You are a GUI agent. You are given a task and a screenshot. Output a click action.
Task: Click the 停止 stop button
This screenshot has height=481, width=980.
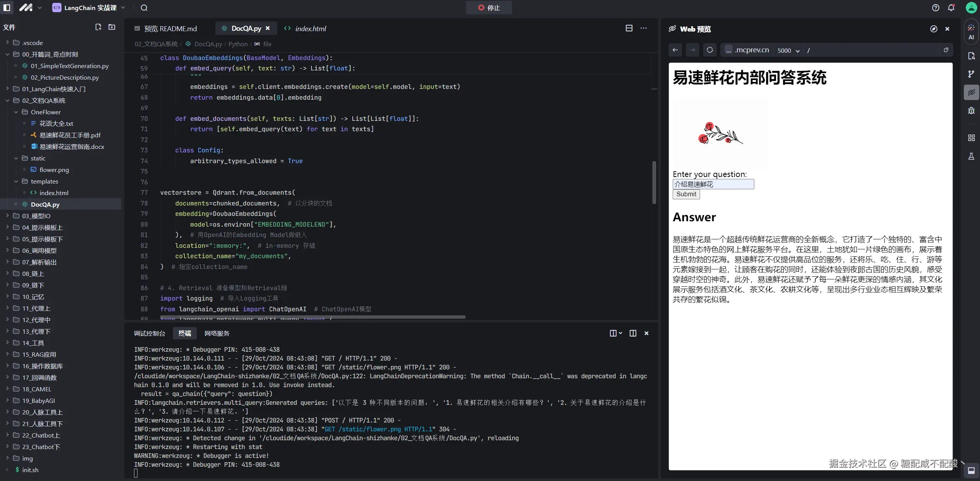[x=489, y=8]
